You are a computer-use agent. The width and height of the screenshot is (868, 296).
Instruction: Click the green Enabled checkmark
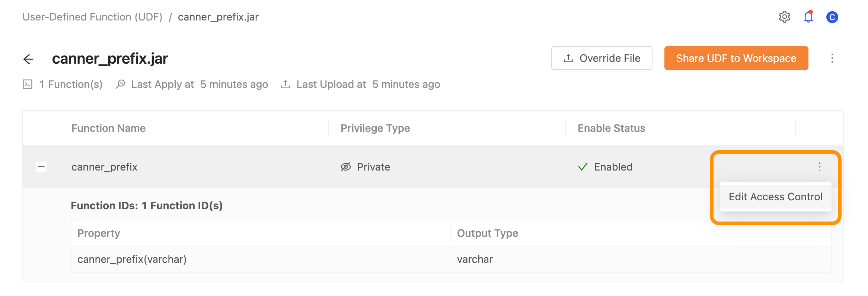(583, 167)
